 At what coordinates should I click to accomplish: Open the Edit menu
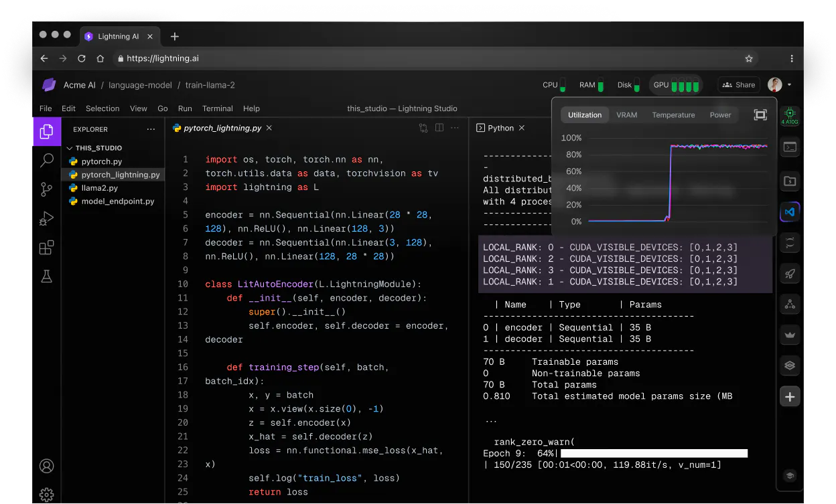pyautogui.click(x=68, y=108)
